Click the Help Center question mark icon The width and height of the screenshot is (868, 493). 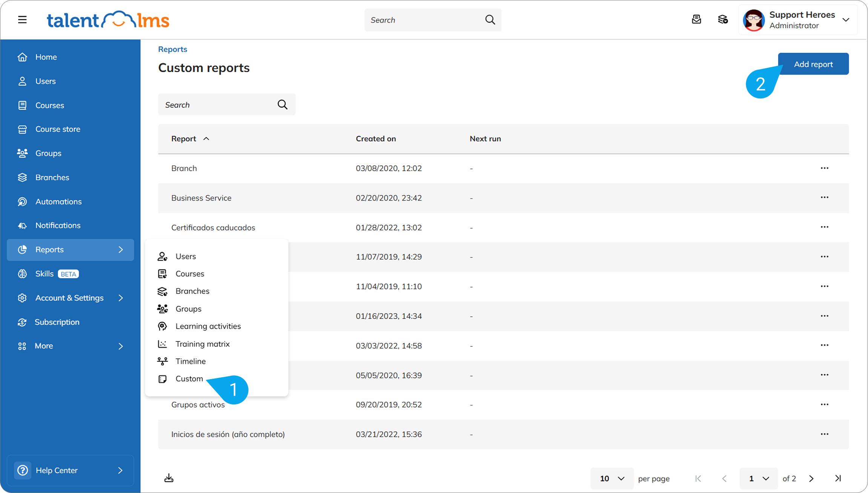click(23, 470)
